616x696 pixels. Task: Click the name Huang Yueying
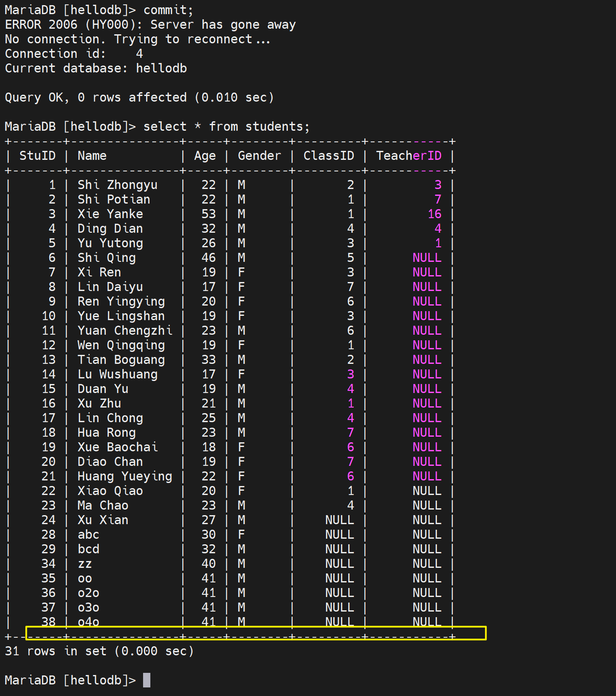[125, 476]
